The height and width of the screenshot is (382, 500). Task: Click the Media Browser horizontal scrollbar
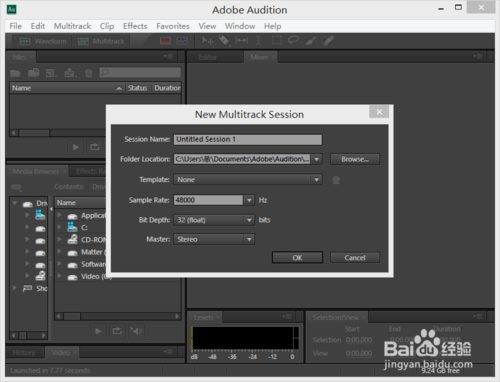tap(118, 316)
